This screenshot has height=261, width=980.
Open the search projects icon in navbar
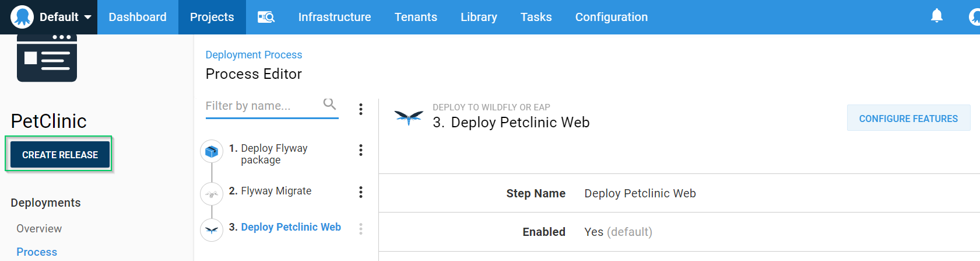click(x=266, y=17)
